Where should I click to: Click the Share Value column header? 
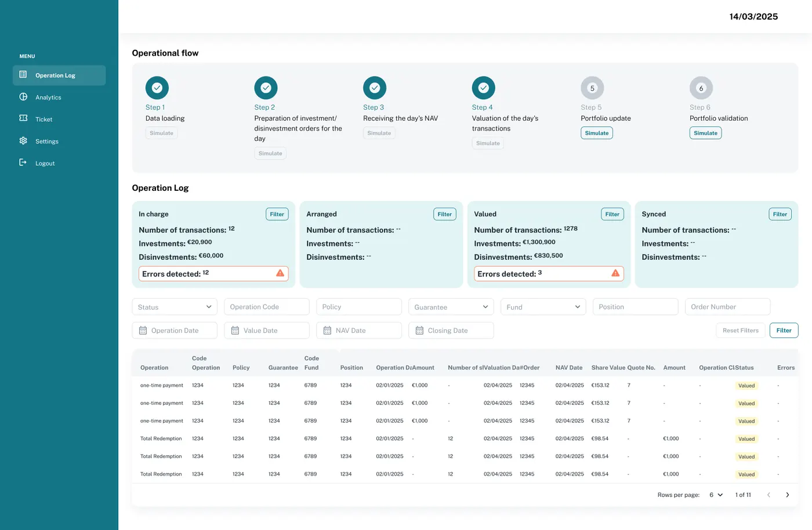[608, 368]
